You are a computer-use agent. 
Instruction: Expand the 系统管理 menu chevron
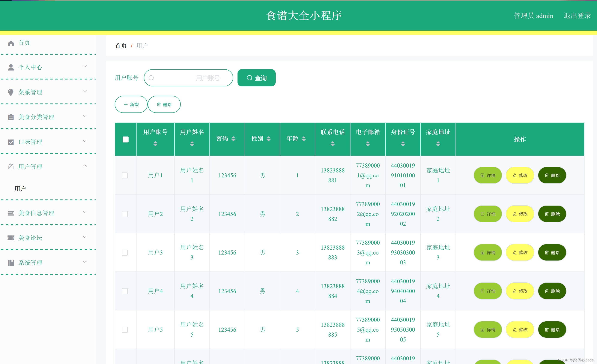[84, 262]
